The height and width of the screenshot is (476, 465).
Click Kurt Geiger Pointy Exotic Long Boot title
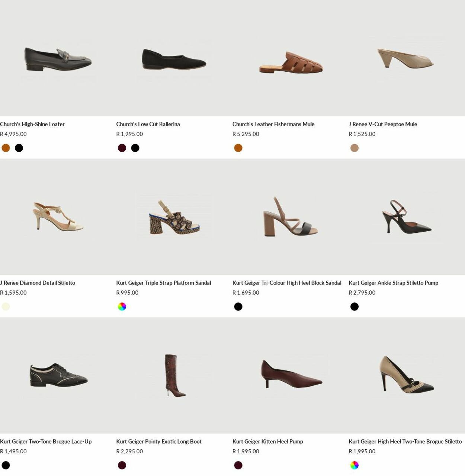click(x=159, y=442)
